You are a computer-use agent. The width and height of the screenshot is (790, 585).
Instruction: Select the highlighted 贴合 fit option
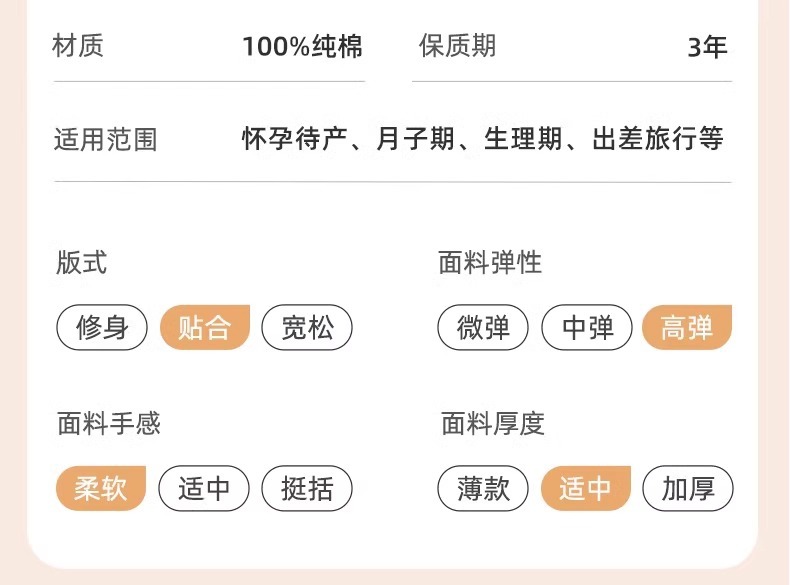click(x=204, y=328)
